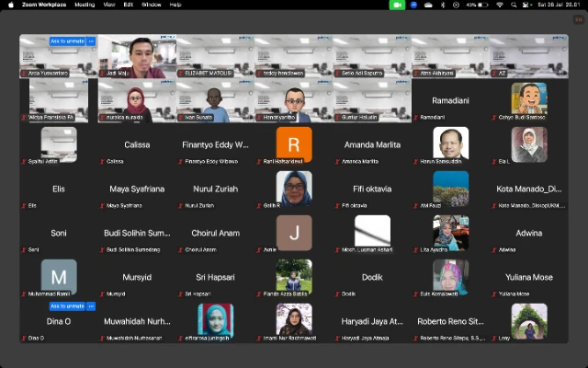Screen dimensions: 588x368
Task: Open the cloud storage menu bar icon
Action: coord(428,5)
